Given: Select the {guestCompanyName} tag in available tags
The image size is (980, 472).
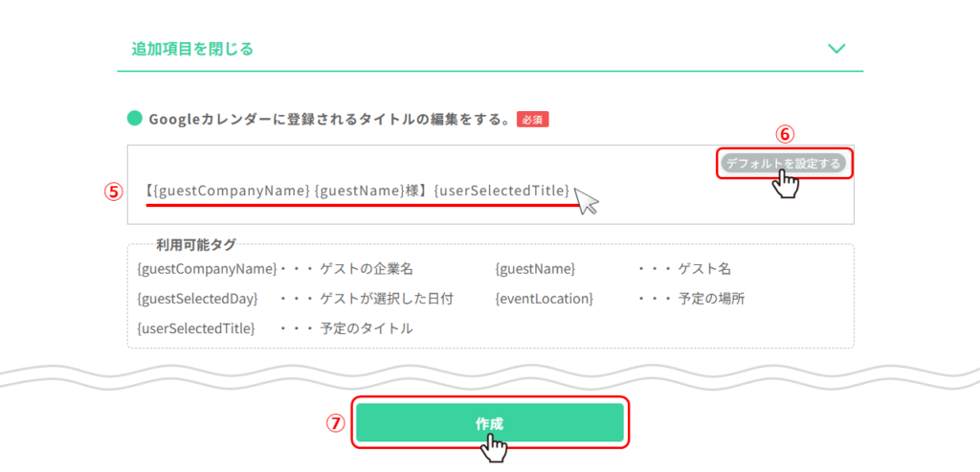Looking at the screenshot, I should (x=207, y=269).
